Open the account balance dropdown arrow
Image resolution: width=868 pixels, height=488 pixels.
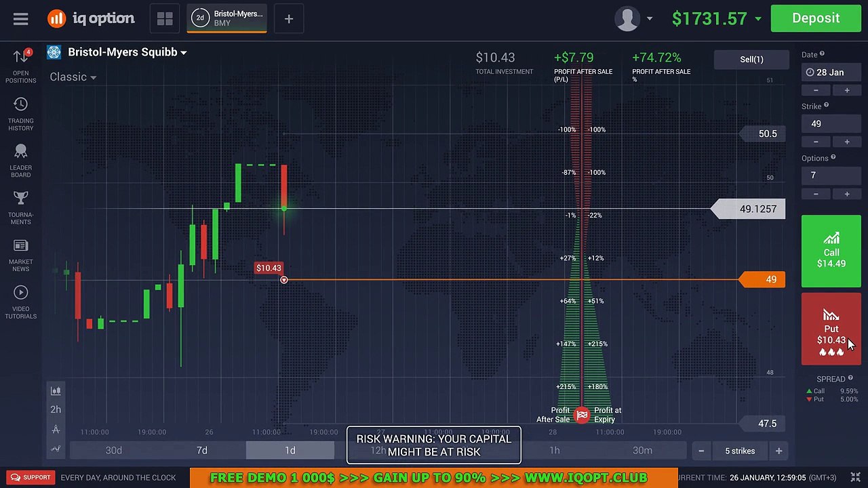(x=758, y=19)
